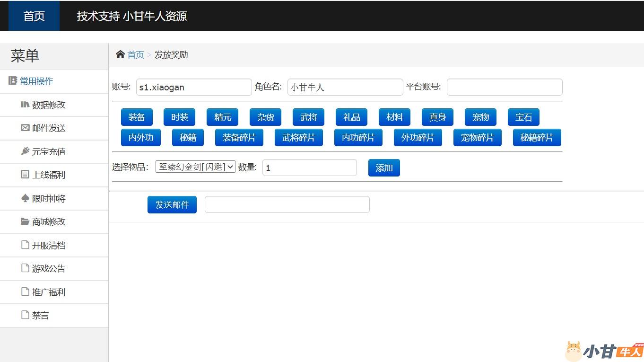Choose the 装备 category button
644x362 pixels.
click(x=137, y=117)
